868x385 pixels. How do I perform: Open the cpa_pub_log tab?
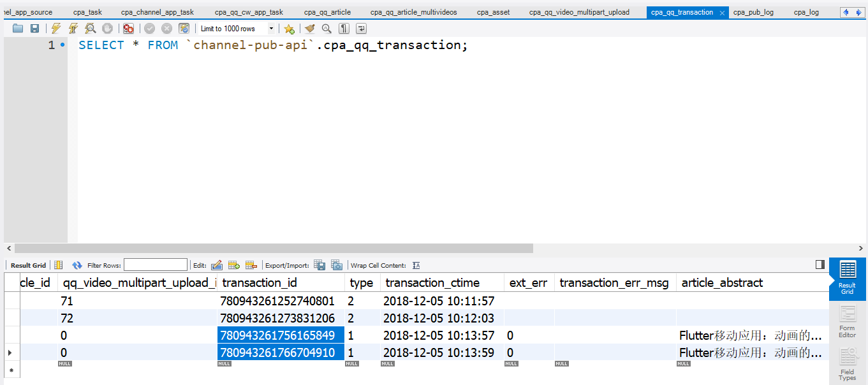pyautogui.click(x=753, y=12)
